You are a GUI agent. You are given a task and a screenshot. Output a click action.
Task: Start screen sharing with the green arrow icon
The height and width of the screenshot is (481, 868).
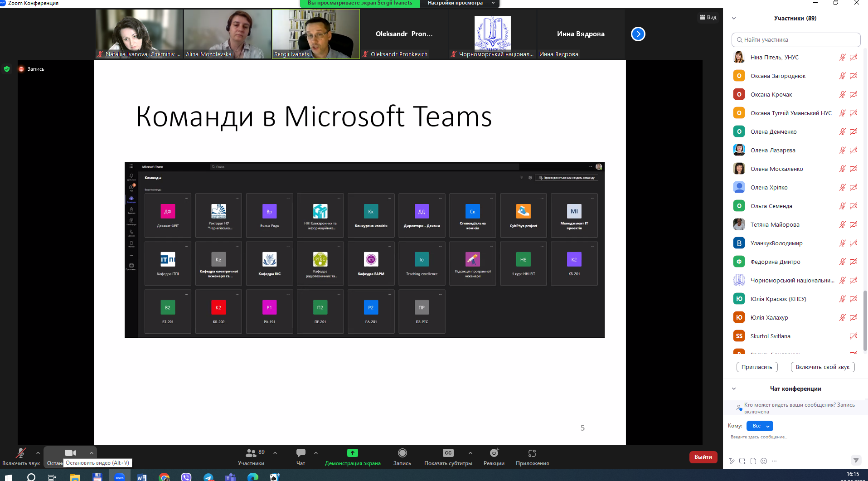(353, 453)
